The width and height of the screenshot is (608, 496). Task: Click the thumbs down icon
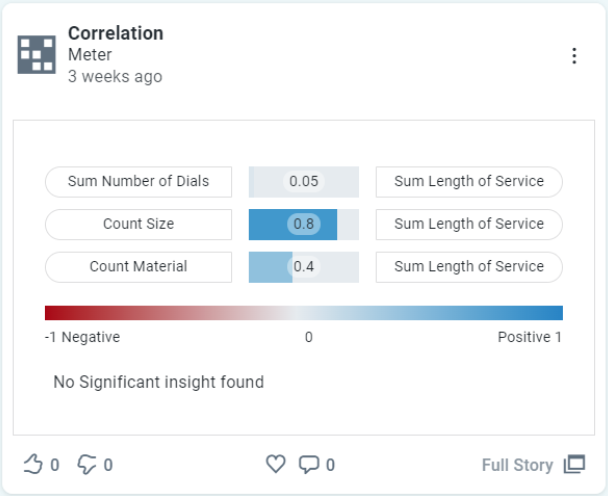(x=88, y=464)
